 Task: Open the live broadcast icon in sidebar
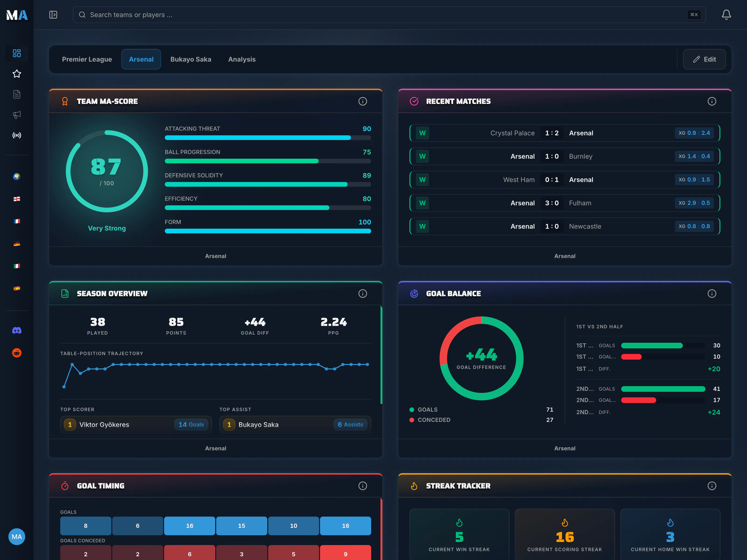pos(17,135)
